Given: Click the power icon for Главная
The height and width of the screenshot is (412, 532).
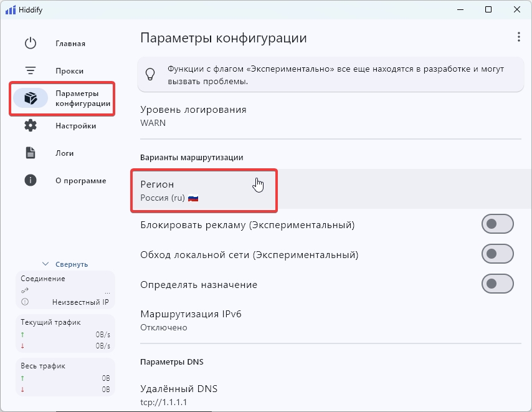Looking at the screenshot, I should (x=31, y=44).
